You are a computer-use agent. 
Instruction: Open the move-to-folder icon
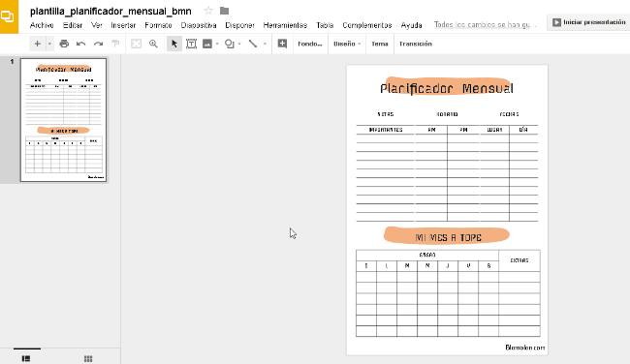pos(224,11)
